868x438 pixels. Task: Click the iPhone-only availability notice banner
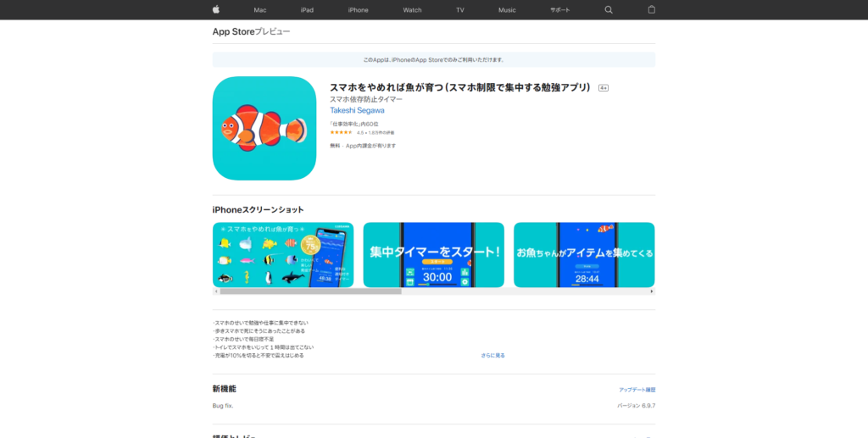pos(434,59)
